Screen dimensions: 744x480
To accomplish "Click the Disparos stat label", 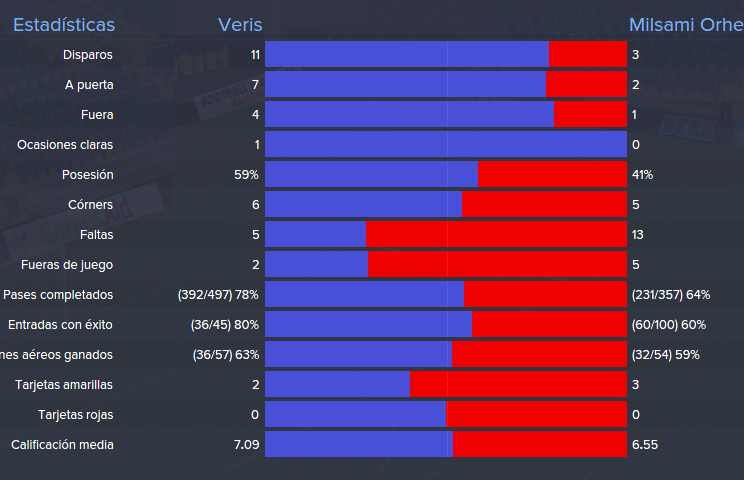I will 88,55.
